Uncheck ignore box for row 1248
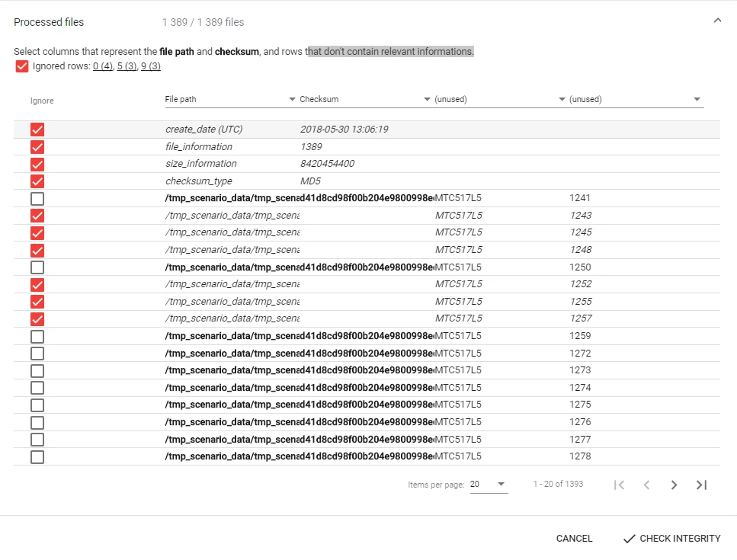This screenshot has height=560, width=737. (x=37, y=251)
